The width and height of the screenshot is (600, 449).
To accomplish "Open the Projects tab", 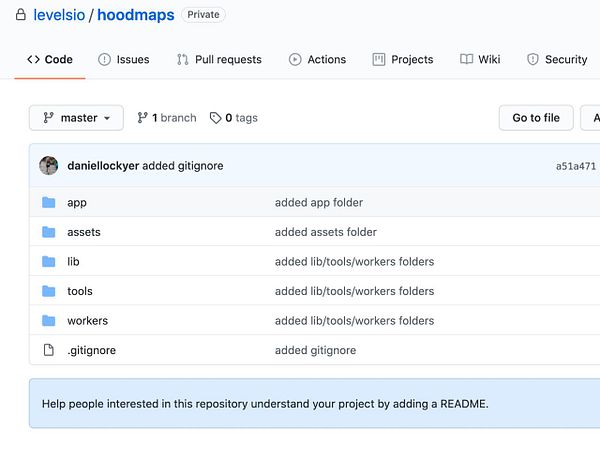I will pos(403,60).
